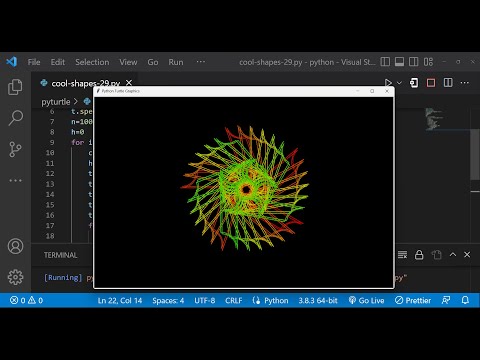Click line number 17 in gutter
480x360 pixels.
pyautogui.click(x=50, y=226)
